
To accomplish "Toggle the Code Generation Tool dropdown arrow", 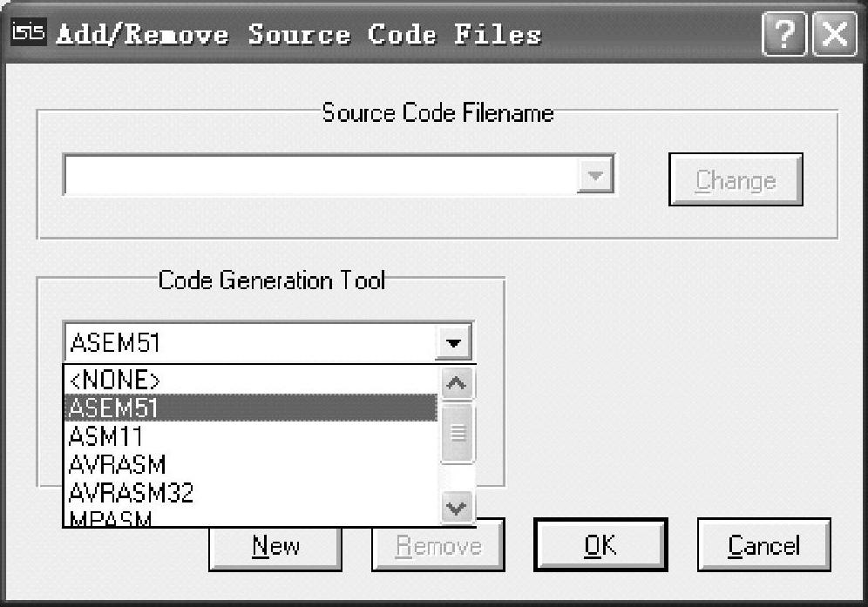I will coord(453,342).
